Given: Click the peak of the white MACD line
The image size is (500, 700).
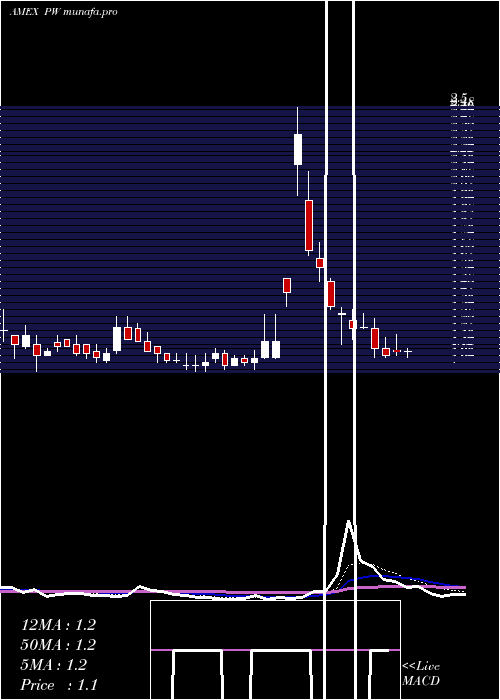Looking at the screenshot, I should coord(349,522).
